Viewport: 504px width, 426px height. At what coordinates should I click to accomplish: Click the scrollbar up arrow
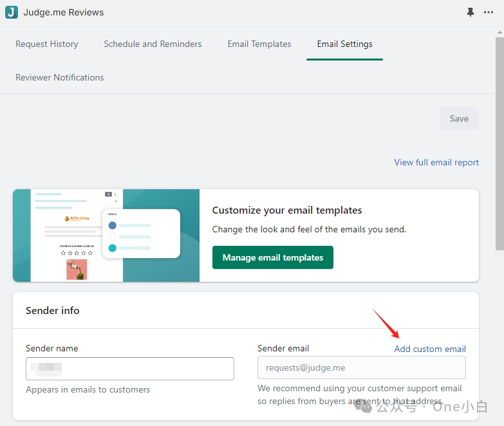499,32
